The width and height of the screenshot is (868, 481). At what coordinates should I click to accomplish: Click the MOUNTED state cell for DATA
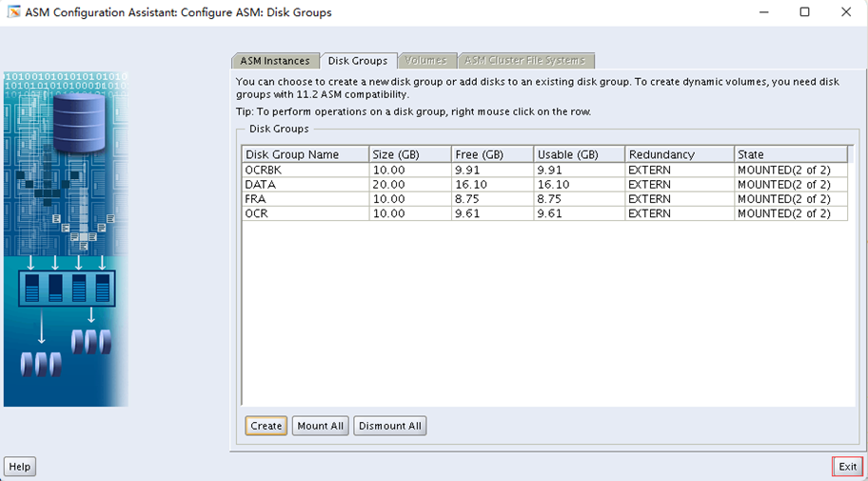(791, 185)
